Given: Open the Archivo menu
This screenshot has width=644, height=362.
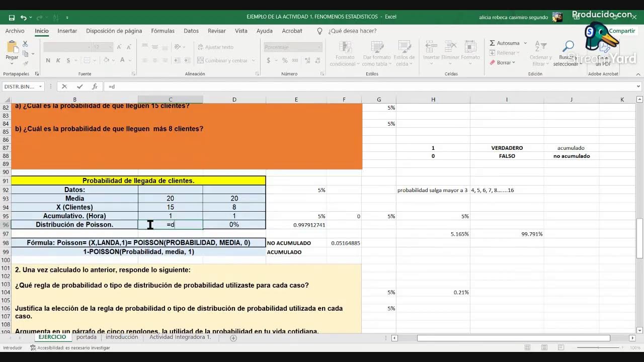Looking at the screenshot, I should click(x=15, y=31).
